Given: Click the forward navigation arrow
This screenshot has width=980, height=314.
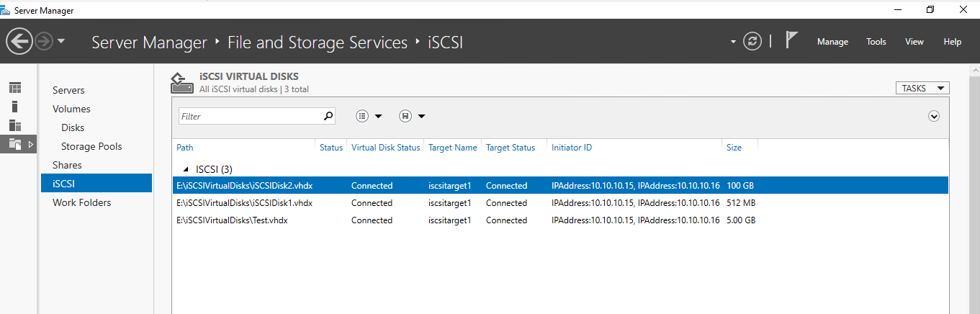Looking at the screenshot, I should coord(44,41).
